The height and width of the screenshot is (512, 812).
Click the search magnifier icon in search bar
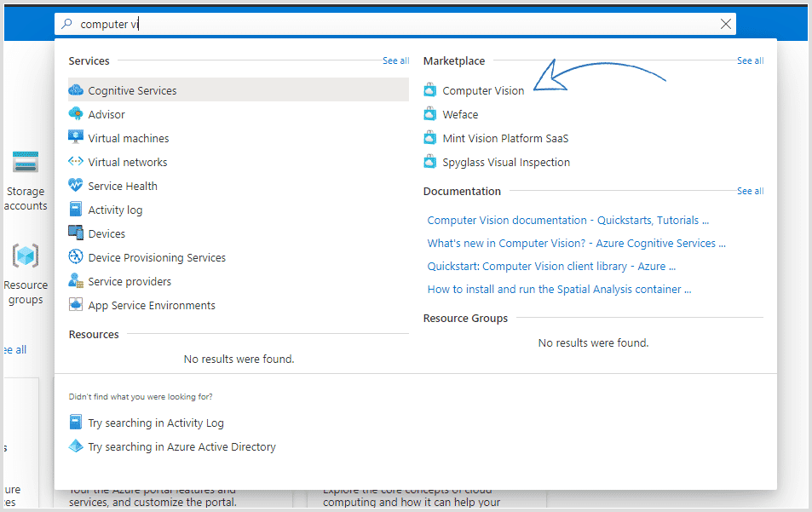point(66,24)
